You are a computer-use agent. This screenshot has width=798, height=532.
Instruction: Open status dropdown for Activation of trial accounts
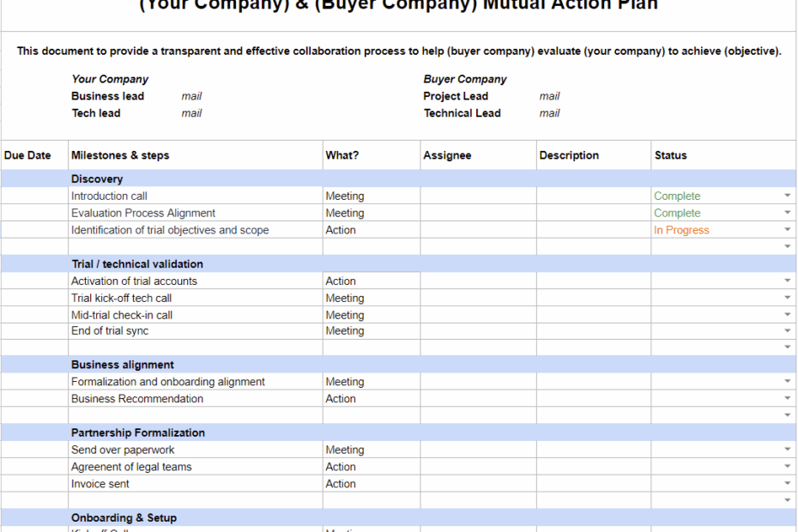(787, 281)
